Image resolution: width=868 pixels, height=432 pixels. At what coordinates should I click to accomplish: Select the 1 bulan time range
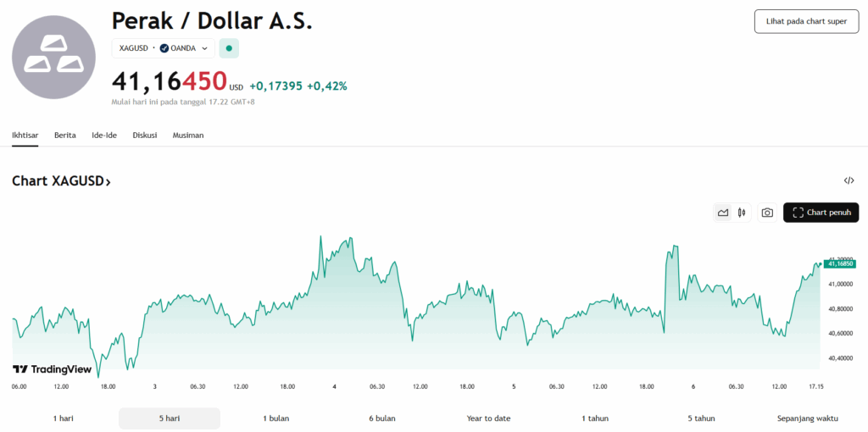click(x=277, y=418)
